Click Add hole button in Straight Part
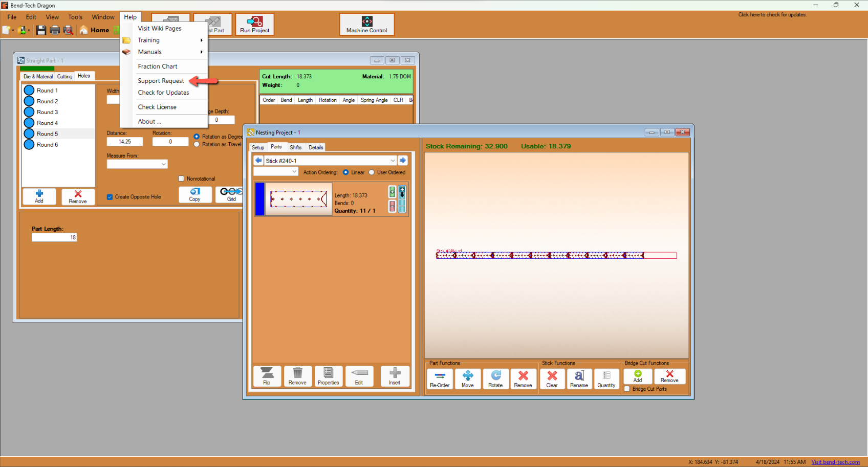Viewport: 868px width, 467px height. coord(39,196)
